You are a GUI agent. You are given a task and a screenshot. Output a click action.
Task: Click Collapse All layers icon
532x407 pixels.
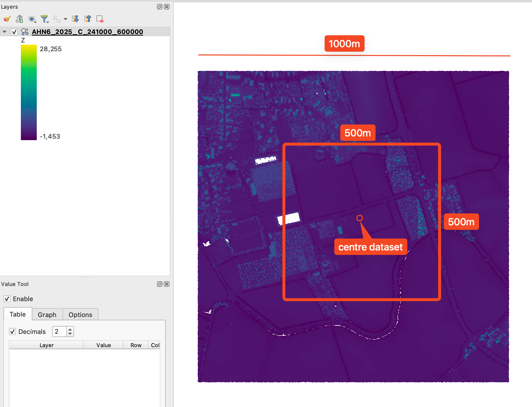87,19
